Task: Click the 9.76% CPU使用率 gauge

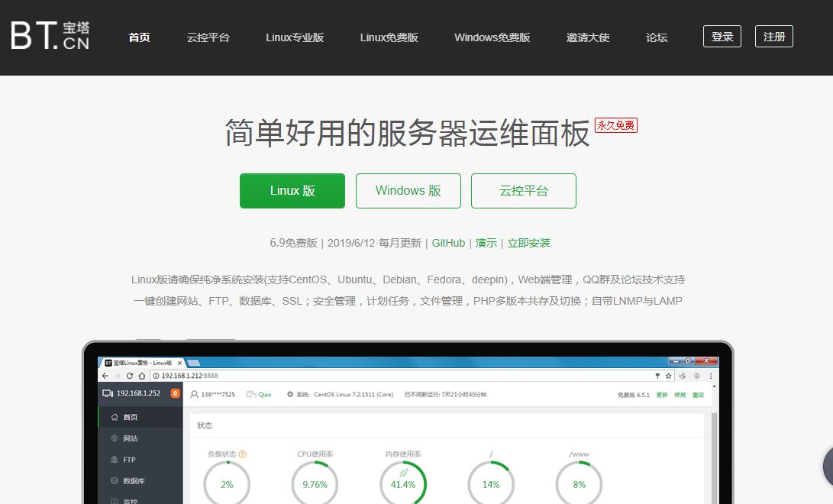Action: [315, 483]
